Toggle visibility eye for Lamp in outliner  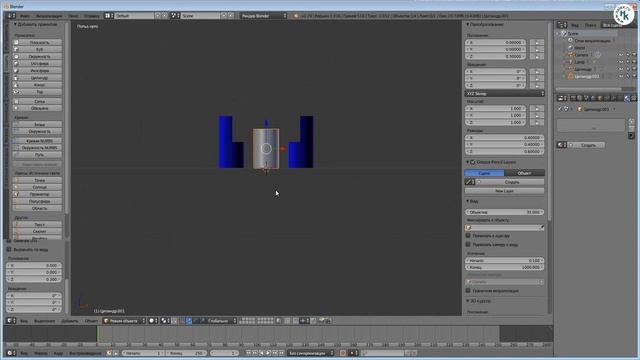(x=621, y=62)
